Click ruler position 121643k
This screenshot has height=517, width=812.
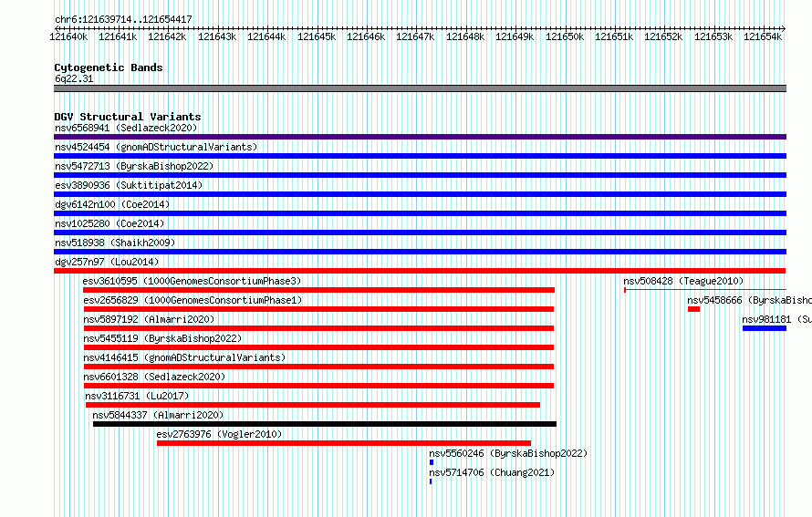coord(217,36)
